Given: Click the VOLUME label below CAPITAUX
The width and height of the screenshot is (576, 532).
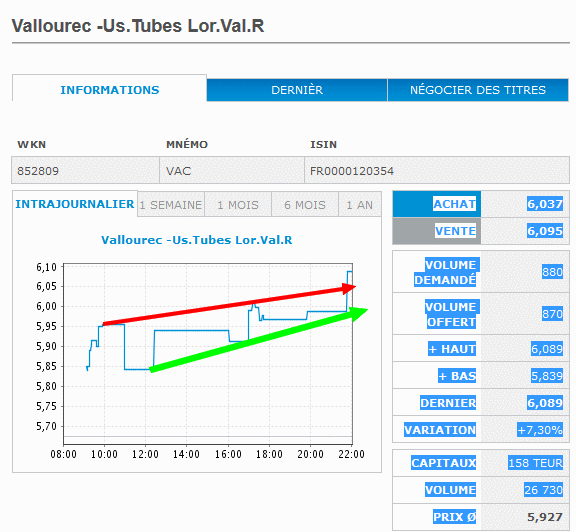Looking at the screenshot, I should pyautogui.click(x=450, y=490).
